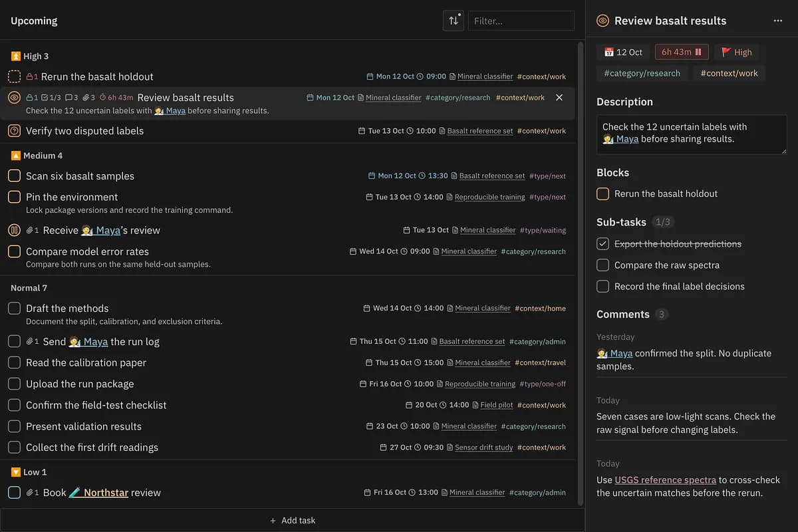Click the comments count icon in selected row
The height and width of the screenshot is (532, 798).
point(68,98)
